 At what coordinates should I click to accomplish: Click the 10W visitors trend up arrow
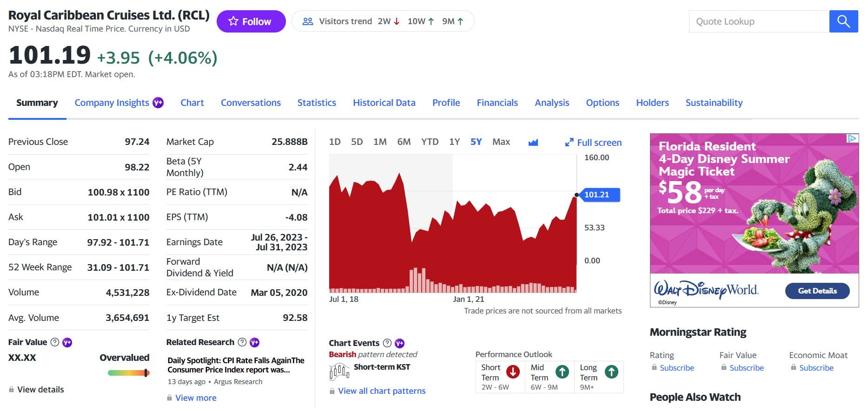tap(431, 21)
